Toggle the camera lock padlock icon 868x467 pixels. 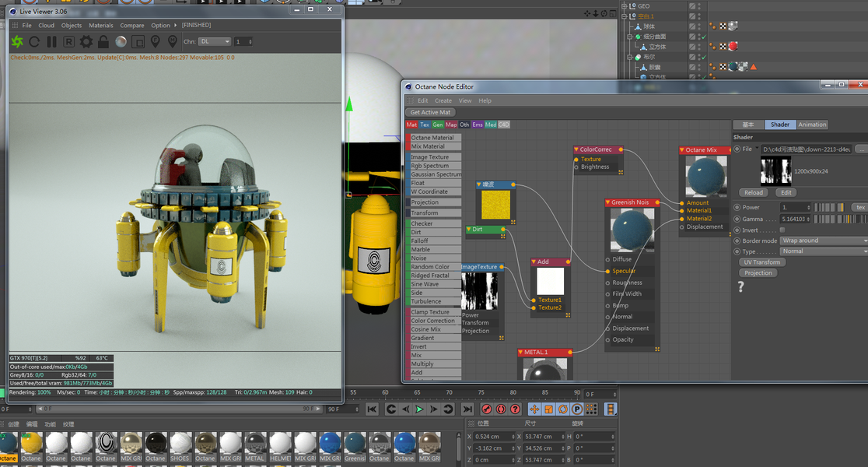[x=103, y=41]
